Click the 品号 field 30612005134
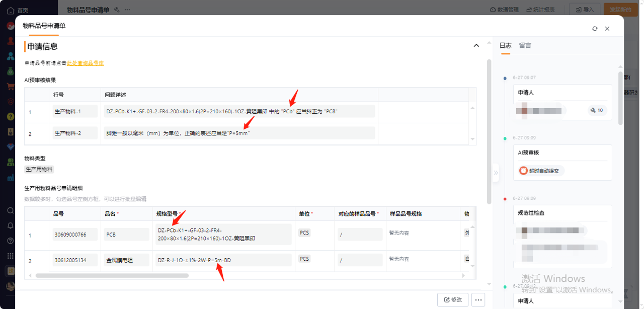 pyautogui.click(x=75, y=260)
